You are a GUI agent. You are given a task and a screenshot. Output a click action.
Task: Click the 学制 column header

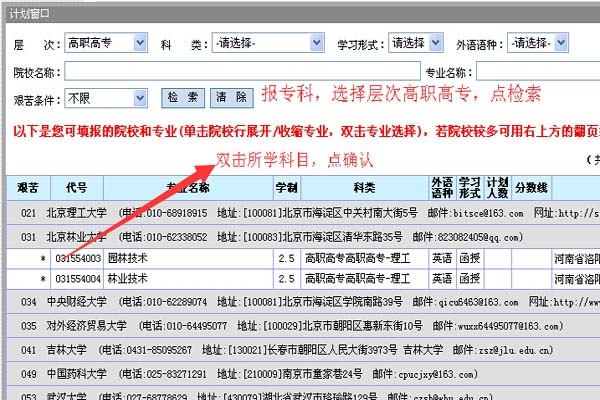click(287, 188)
